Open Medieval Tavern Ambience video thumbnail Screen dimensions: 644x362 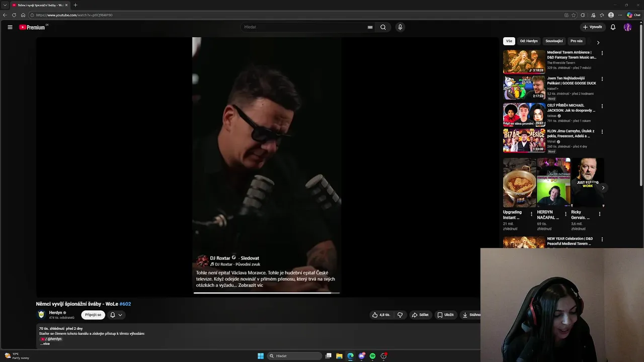[x=524, y=61]
